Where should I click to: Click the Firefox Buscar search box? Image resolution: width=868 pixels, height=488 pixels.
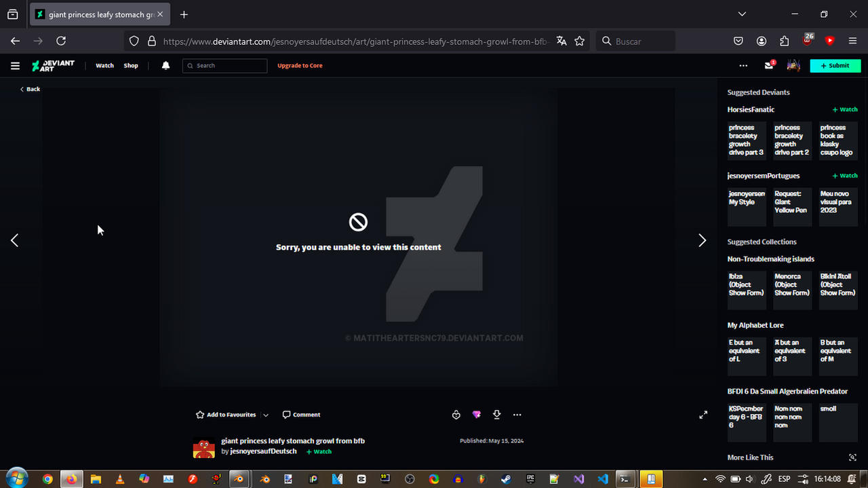(635, 41)
